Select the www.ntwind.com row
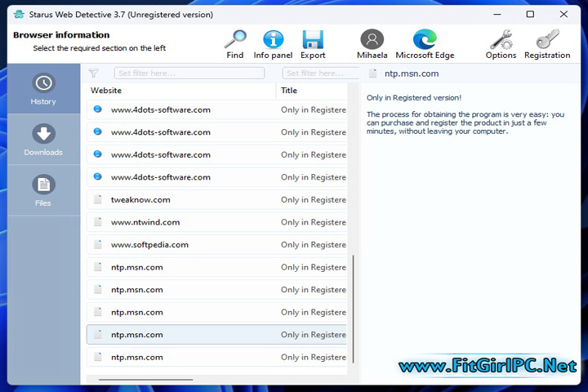This screenshot has height=392, width=588. click(216, 222)
